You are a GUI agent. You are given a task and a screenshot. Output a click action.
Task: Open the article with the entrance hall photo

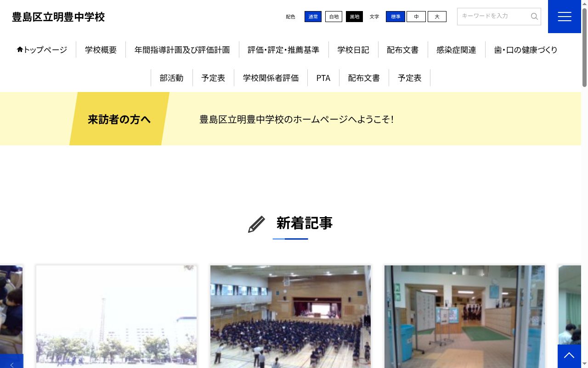(464, 316)
